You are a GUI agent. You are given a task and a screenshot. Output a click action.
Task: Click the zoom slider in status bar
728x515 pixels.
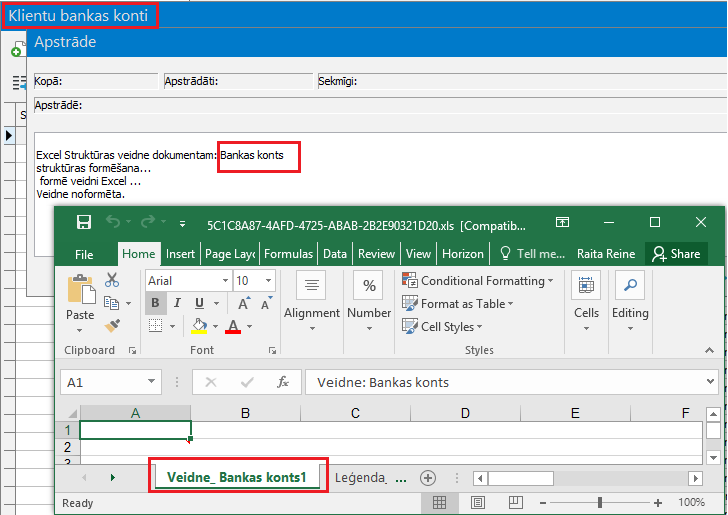[x=599, y=502]
